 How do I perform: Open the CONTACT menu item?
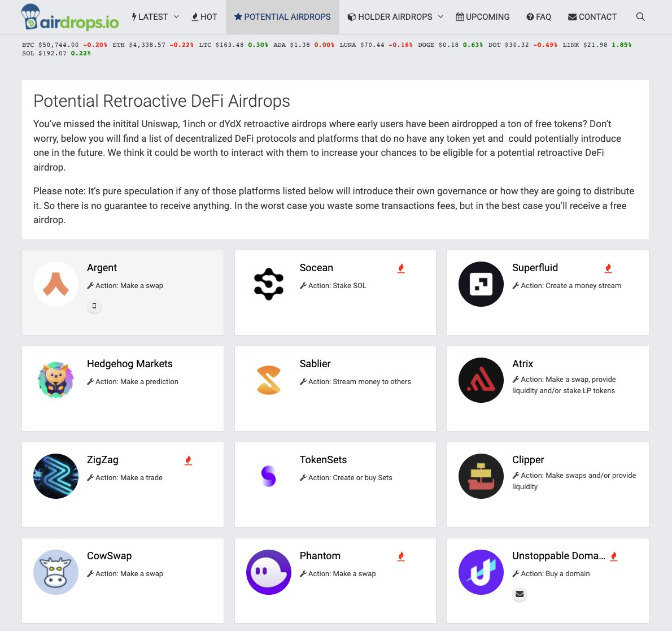pos(592,17)
